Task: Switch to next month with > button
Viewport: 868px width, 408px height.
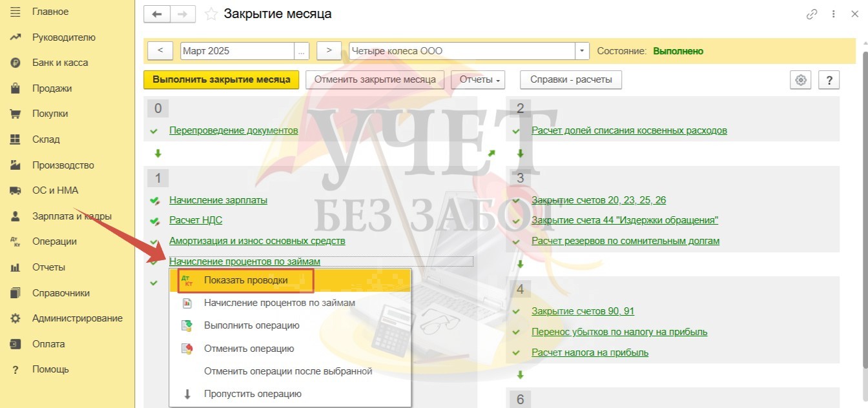Action: coord(329,51)
